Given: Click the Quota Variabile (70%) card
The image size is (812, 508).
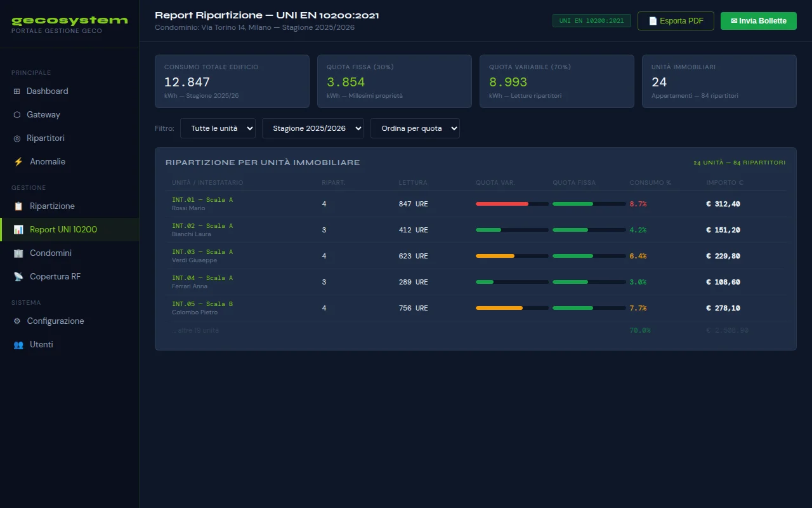Looking at the screenshot, I should (557, 81).
